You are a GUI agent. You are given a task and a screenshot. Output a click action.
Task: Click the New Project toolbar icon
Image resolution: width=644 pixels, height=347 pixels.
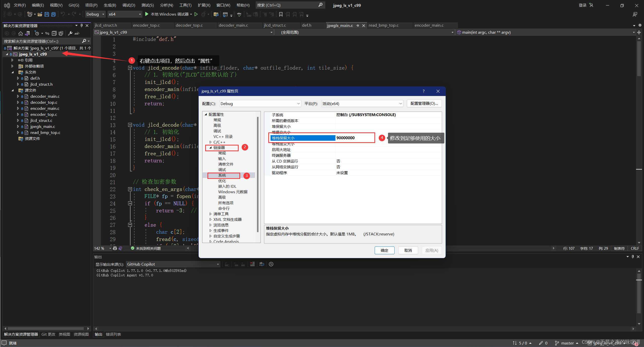[30, 14]
